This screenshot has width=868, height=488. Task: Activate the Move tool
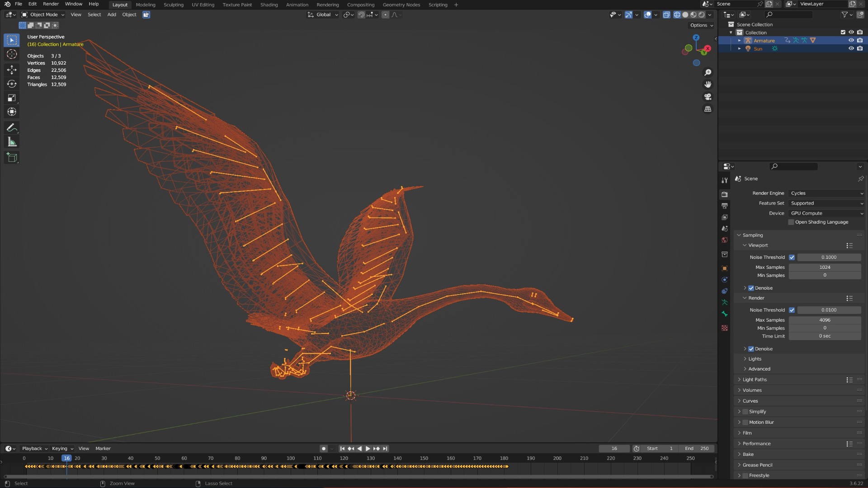click(12, 70)
